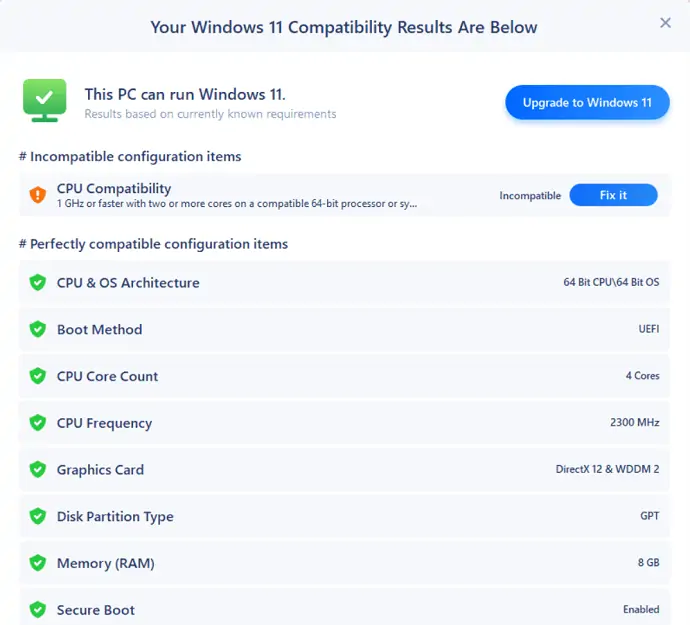Click the 2300 MHz frequency value
Screen dimensions: 690x625
tap(634, 423)
